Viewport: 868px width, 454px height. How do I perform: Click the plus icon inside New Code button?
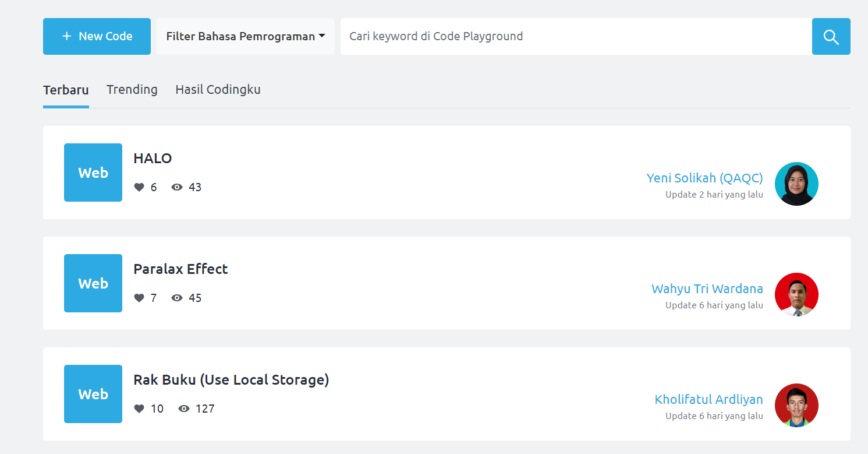pyautogui.click(x=65, y=36)
